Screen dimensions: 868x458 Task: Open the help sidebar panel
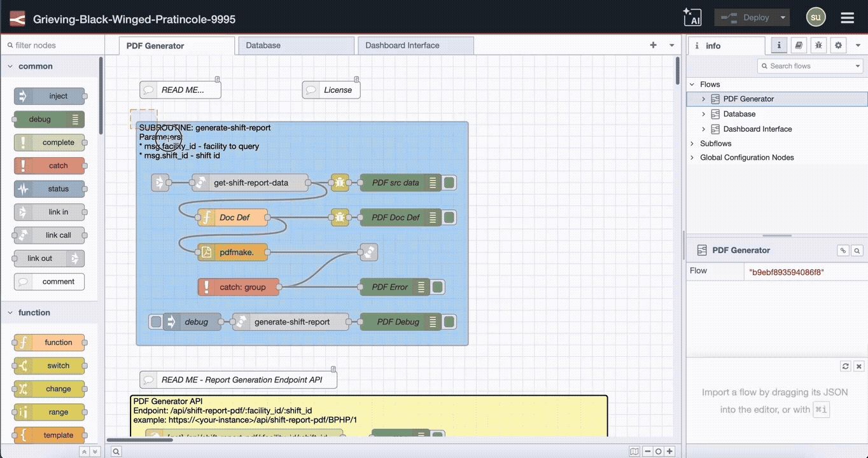[x=799, y=45]
